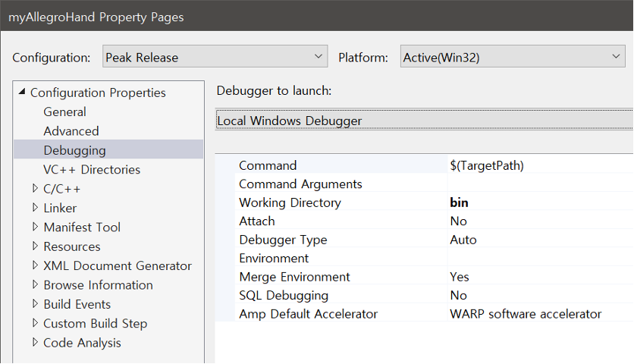Screen dimensions: 634x364
Task: Open the VC++ Directories page
Action: click(92, 169)
